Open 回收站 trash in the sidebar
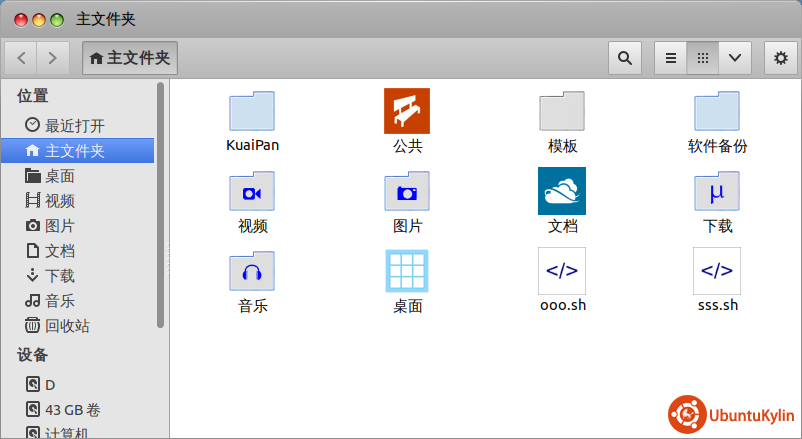Screen dimensions: 802x439 pos(67,326)
